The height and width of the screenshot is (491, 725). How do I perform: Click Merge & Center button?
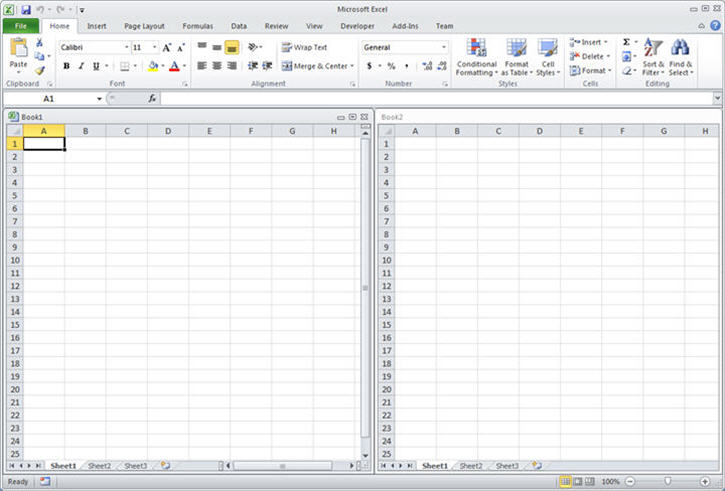click(314, 66)
